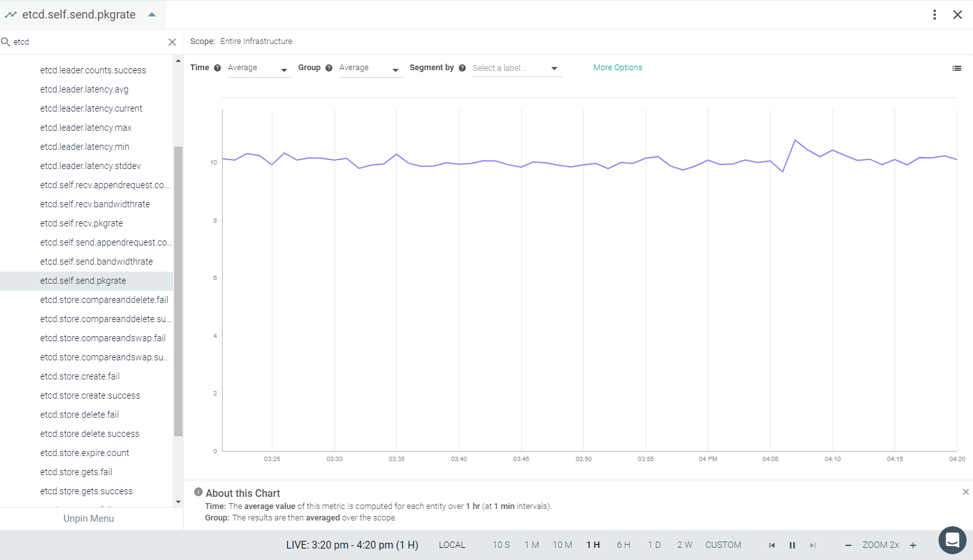Click the metric chart icon in the title
This screenshot has height=560, width=973.
coord(11,15)
